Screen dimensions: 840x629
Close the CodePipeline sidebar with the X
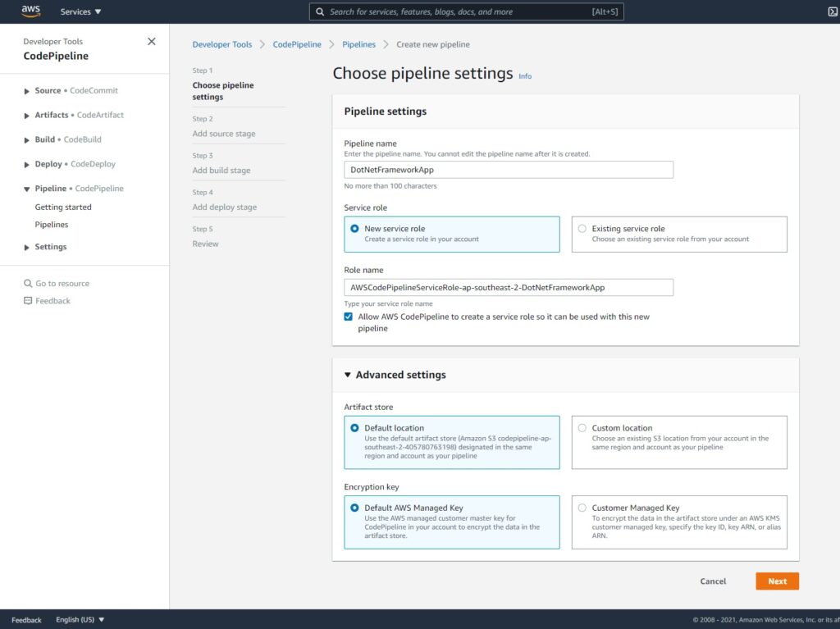pos(151,41)
